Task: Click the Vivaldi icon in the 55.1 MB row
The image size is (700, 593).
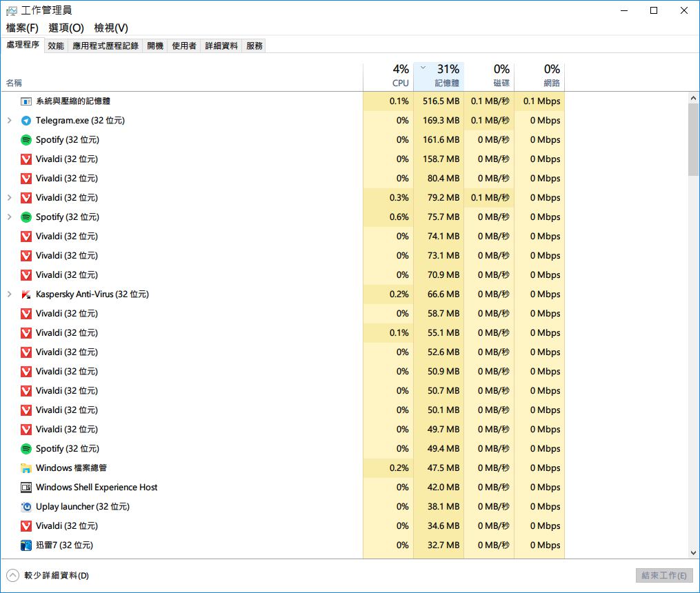Action: pos(26,333)
